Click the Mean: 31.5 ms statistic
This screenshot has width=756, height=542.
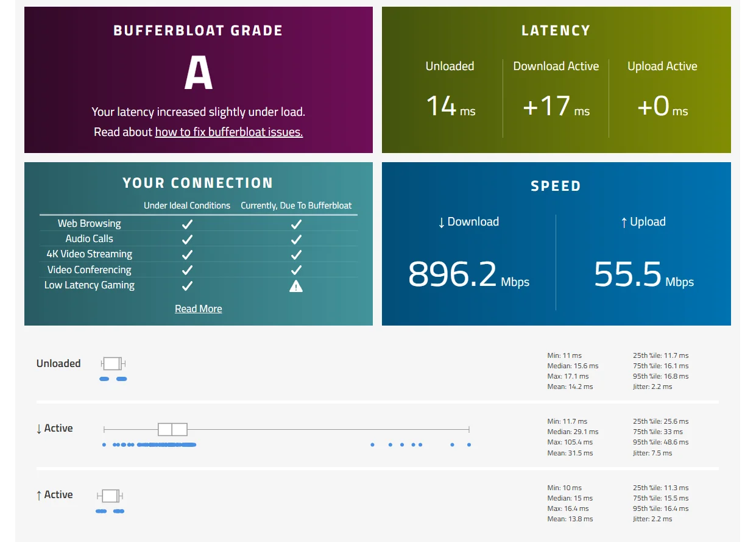pyautogui.click(x=570, y=453)
